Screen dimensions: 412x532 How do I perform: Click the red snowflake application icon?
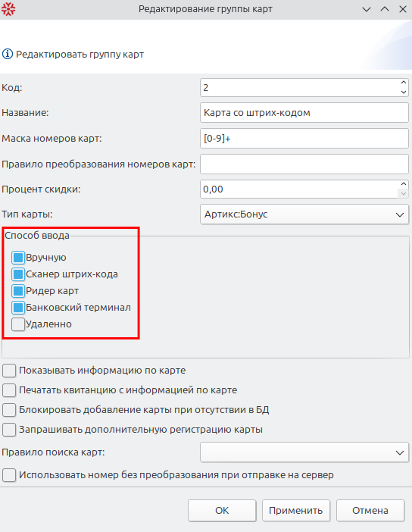[x=8, y=9]
